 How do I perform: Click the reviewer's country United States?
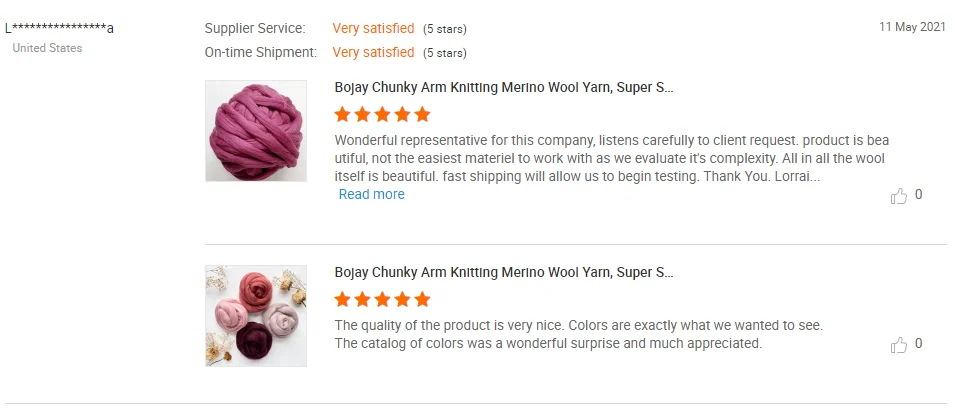tap(47, 48)
